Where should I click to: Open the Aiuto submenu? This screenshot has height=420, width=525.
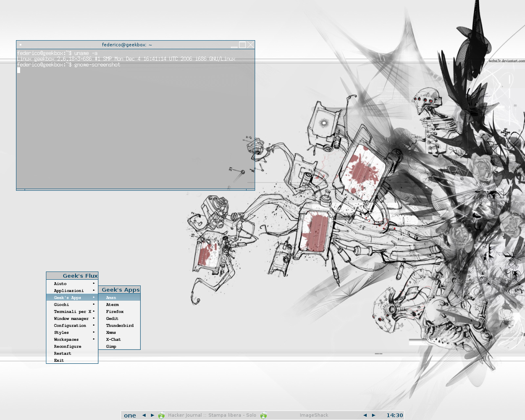[72, 283]
